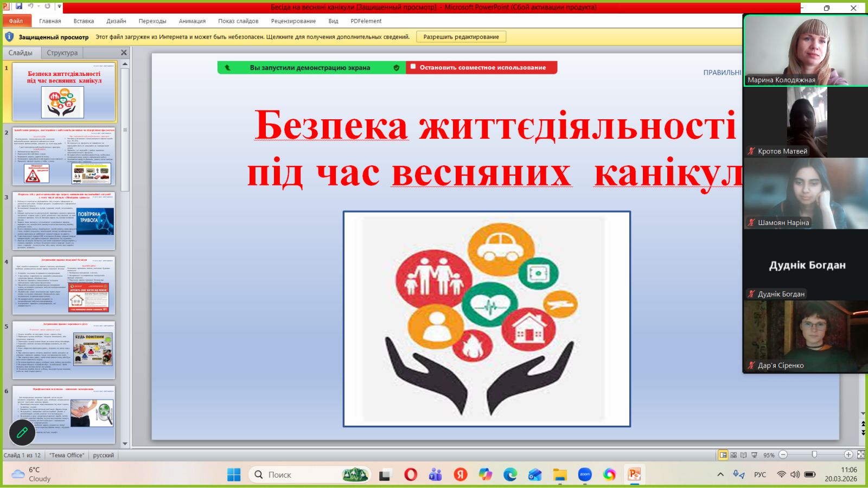Click the zoom in plus button
The width and height of the screenshot is (868, 488).
(x=848, y=455)
